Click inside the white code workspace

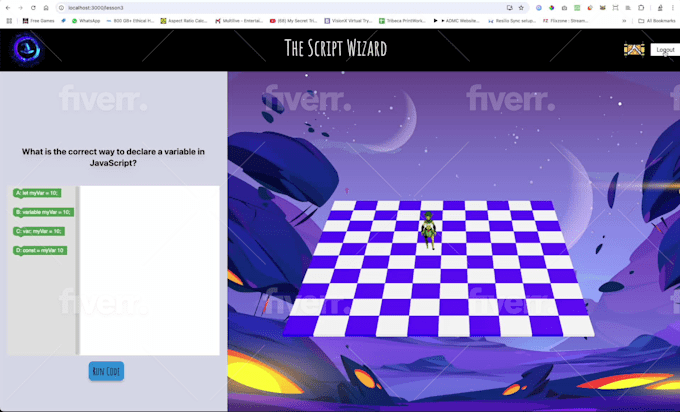click(150, 270)
